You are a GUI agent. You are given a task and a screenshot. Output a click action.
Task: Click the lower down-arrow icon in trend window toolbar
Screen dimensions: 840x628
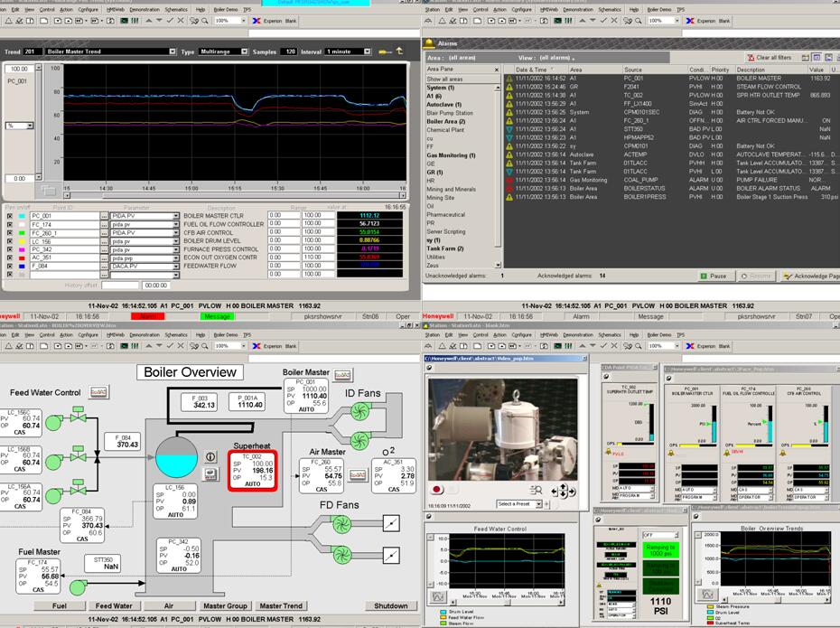tap(159, 21)
